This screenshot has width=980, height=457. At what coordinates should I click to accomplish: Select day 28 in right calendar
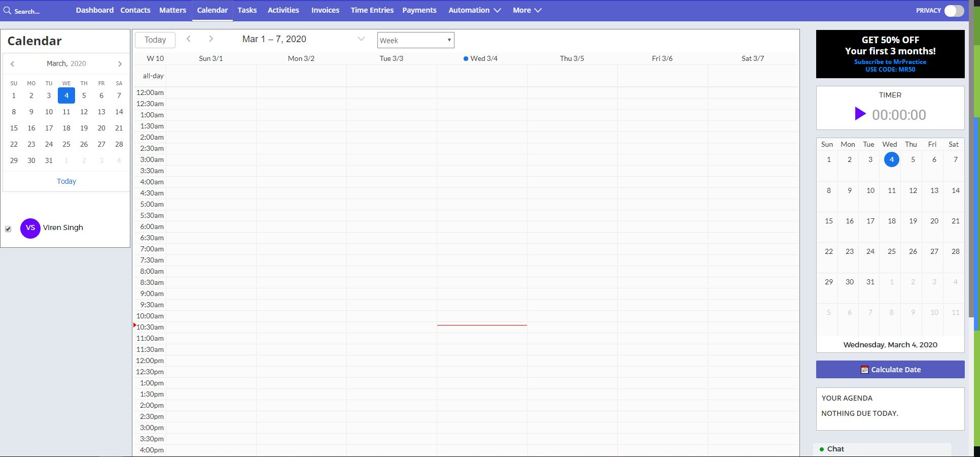956,251
